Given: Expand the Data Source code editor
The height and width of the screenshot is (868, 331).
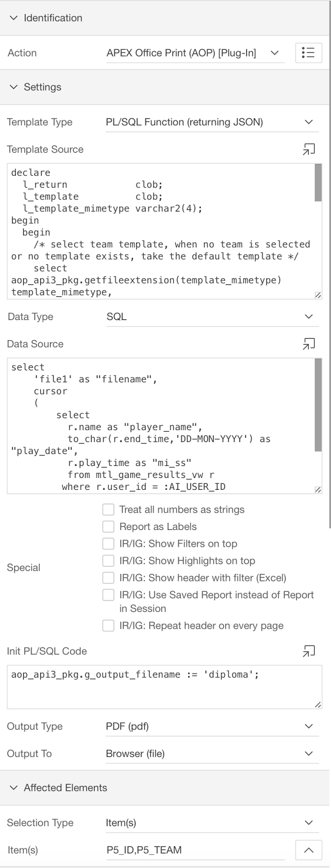Looking at the screenshot, I should (309, 344).
